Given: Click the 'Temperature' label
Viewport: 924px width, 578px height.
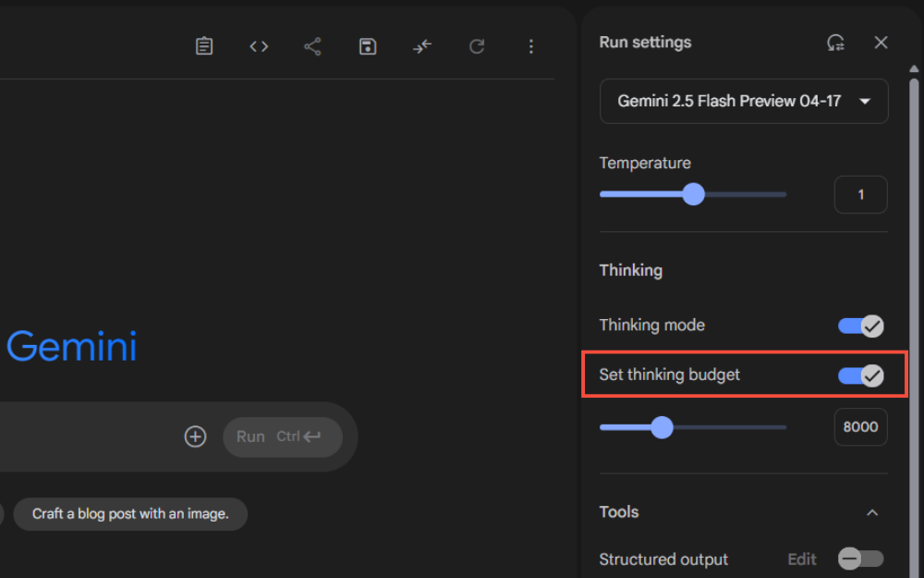Looking at the screenshot, I should click(645, 163).
